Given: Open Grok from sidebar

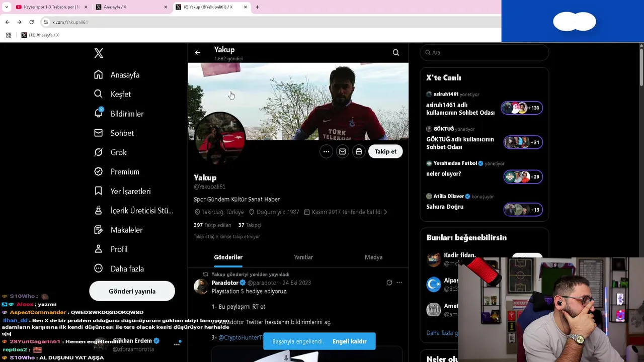Looking at the screenshot, I should tap(110, 152).
